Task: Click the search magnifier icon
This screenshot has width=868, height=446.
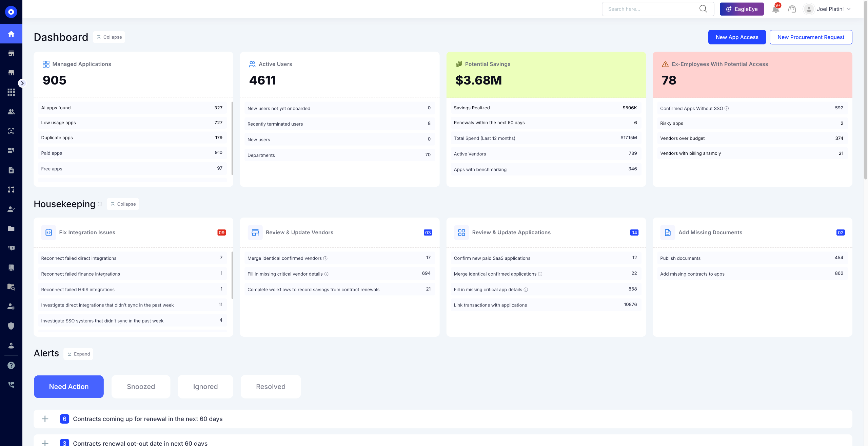Action: click(703, 9)
